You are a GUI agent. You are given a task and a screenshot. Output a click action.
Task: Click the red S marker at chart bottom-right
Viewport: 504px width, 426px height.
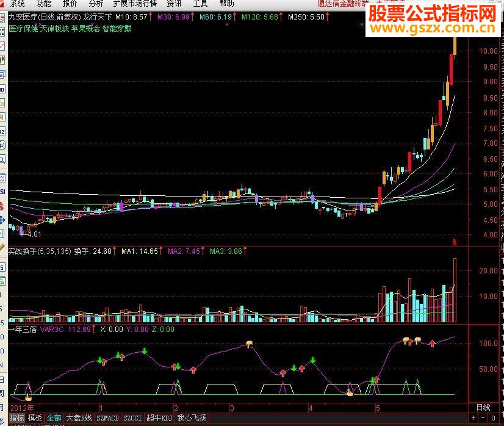[454, 242]
